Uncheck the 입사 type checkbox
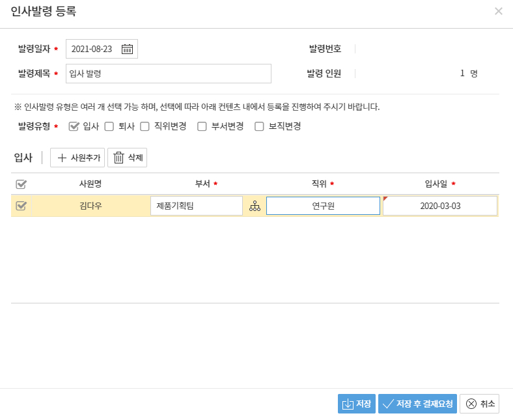Viewport: 513px width, 420px height. (x=74, y=126)
